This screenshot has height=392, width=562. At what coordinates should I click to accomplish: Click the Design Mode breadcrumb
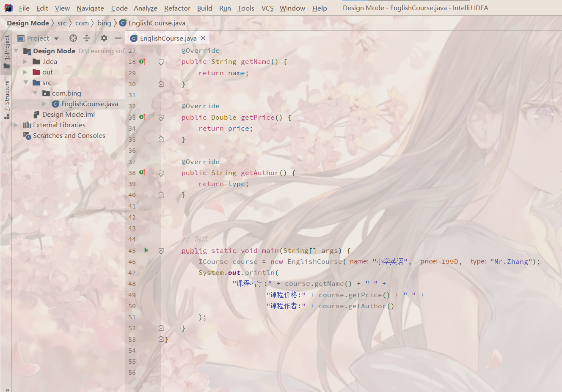[x=28, y=23]
